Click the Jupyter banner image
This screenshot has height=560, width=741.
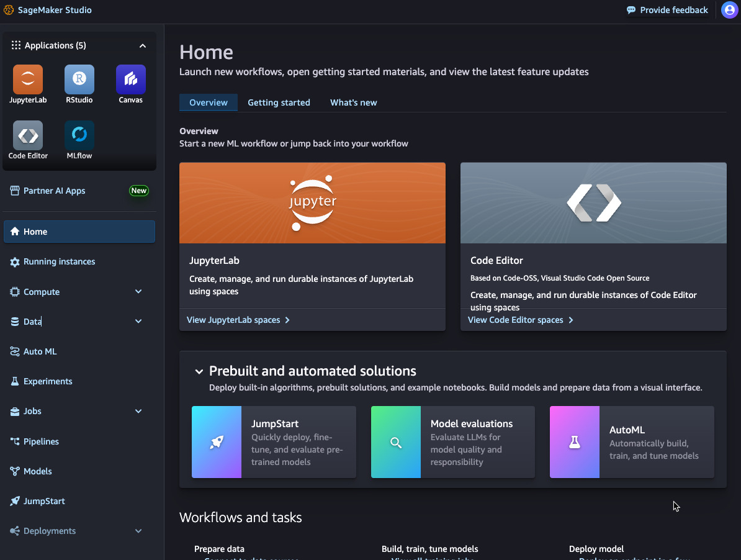point(312,203)
